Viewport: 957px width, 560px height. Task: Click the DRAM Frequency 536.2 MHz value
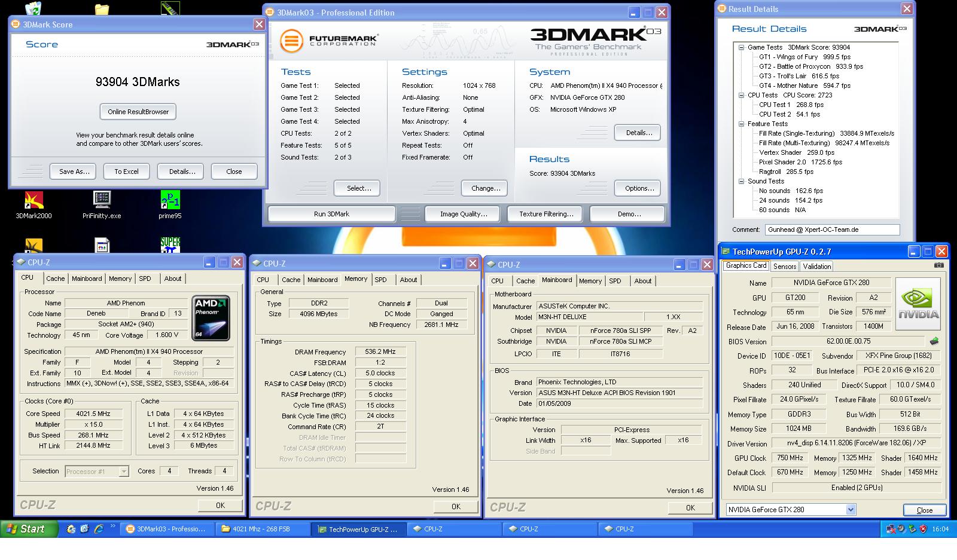click(x=381, y=352)
